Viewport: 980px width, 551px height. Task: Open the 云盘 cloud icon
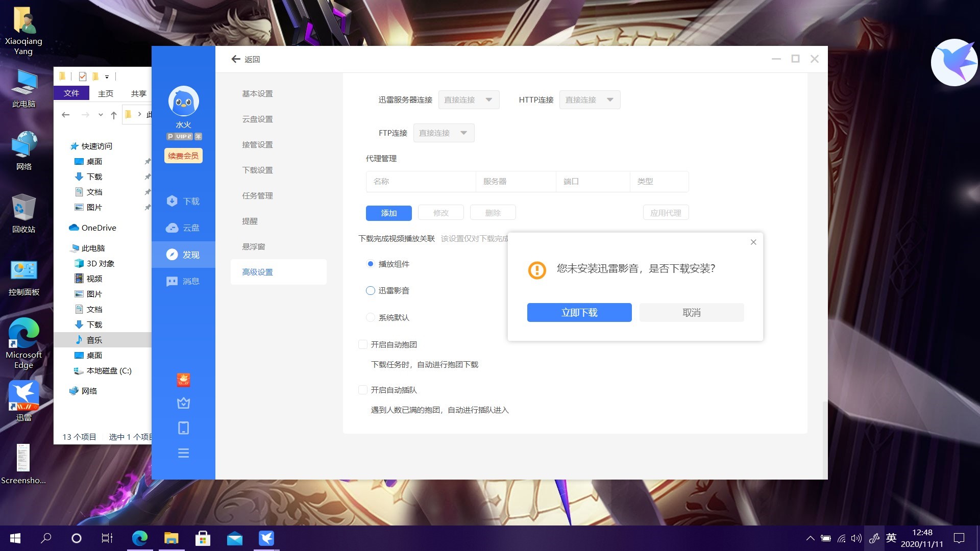coord(173,228)
